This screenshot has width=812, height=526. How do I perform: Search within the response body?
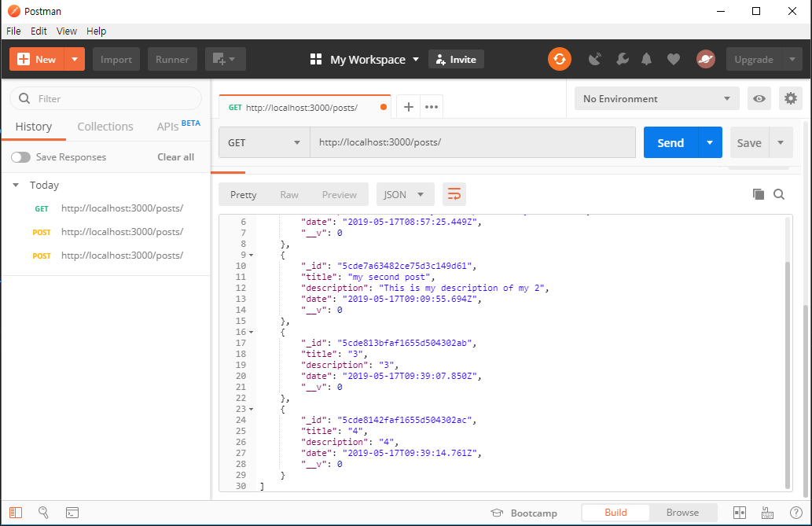point(779,194)
